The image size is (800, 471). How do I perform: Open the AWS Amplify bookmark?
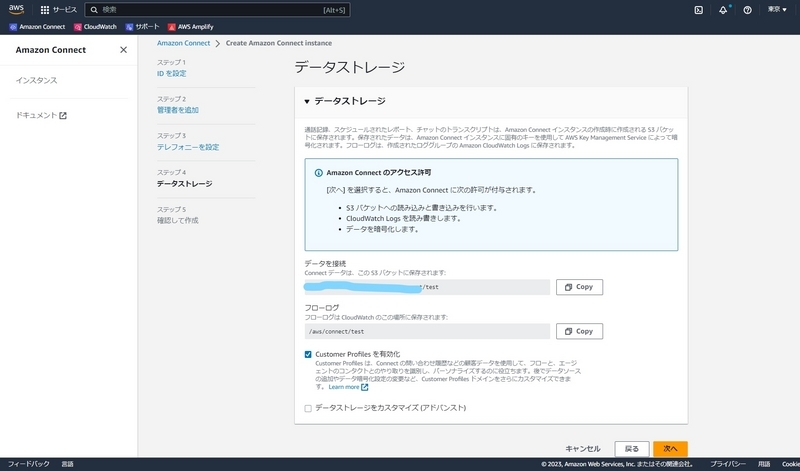pos(191,27)
